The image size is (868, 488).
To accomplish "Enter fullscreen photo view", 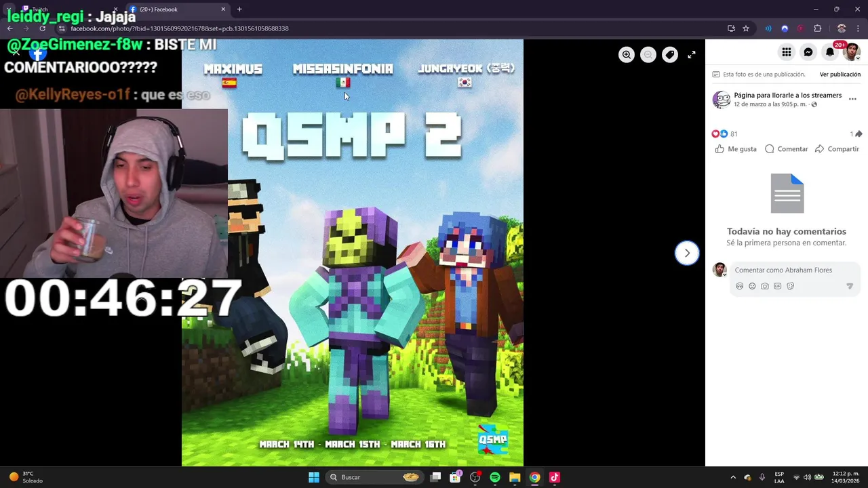I will click(x=692, y=55).
